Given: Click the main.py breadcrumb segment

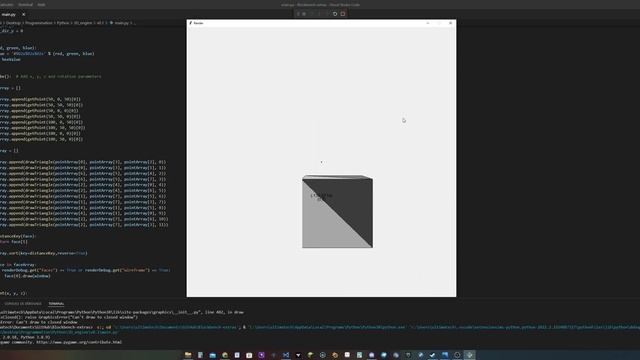Looking at the screenshot, I should 121,23.
